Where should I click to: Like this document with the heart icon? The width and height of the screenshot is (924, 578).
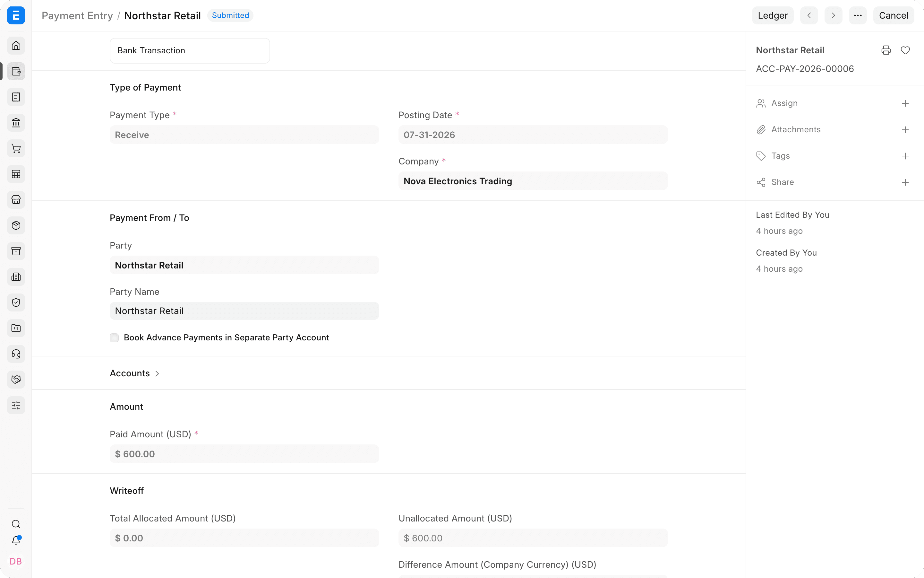(905, 50)
